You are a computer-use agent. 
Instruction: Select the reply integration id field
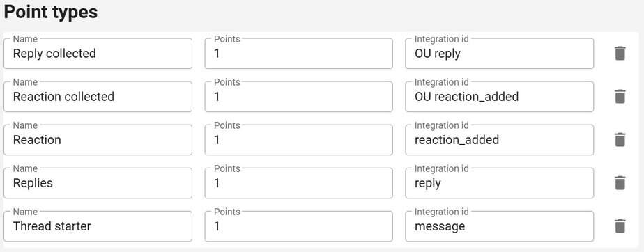pyautogui.click(x=500, y=182)
